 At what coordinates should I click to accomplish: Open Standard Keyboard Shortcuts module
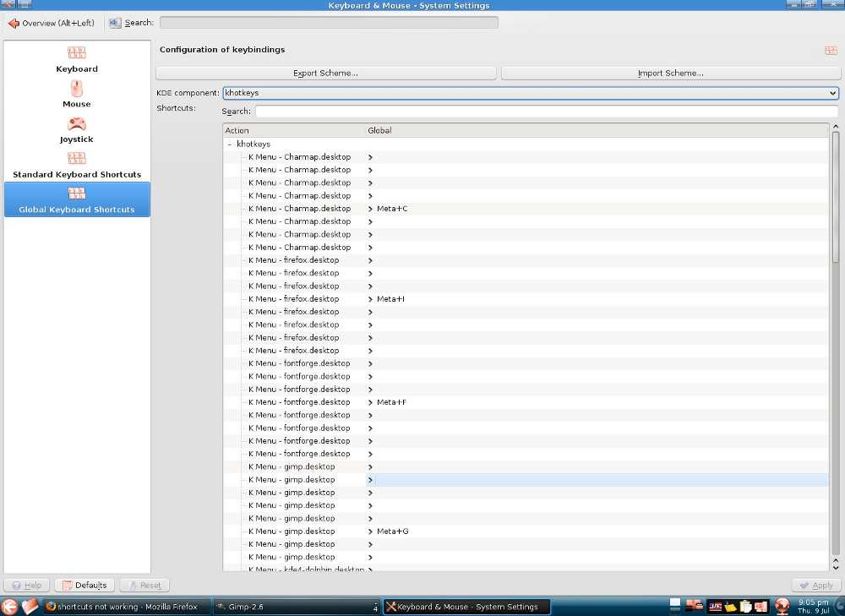(x=77, y=165)
